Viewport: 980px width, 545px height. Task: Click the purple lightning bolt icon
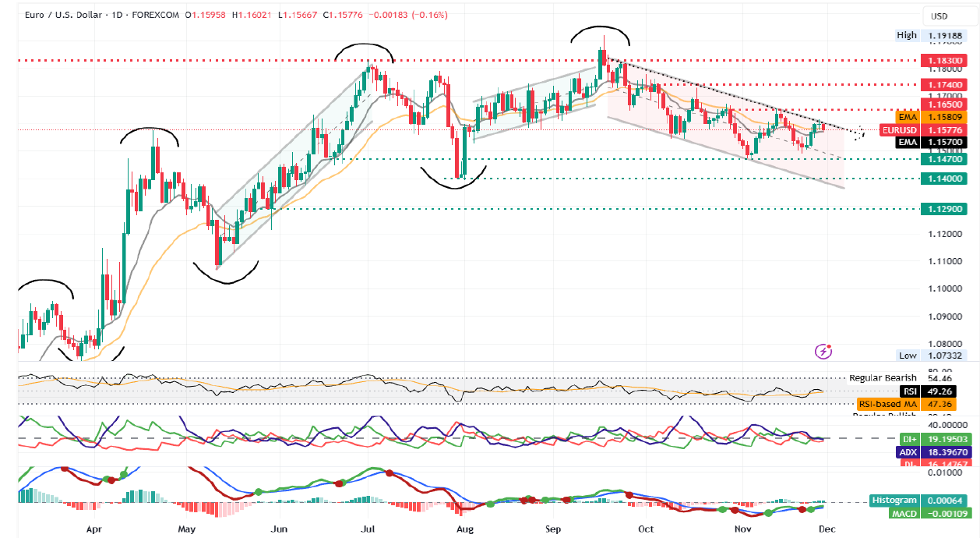tap(823, 352)
